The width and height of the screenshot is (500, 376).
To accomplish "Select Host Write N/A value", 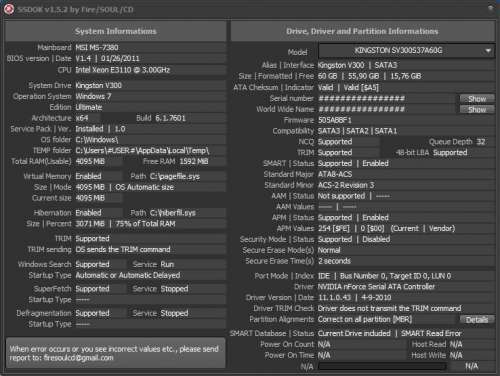I will pyautogui.click(x=456, y=356).
